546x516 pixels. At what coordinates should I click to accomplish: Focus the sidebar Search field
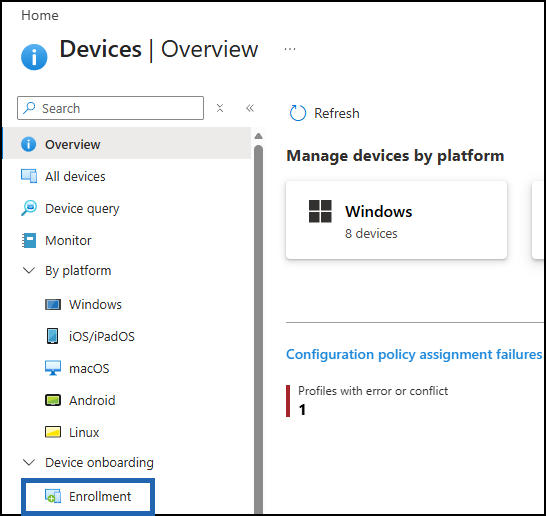coord(110,108)
